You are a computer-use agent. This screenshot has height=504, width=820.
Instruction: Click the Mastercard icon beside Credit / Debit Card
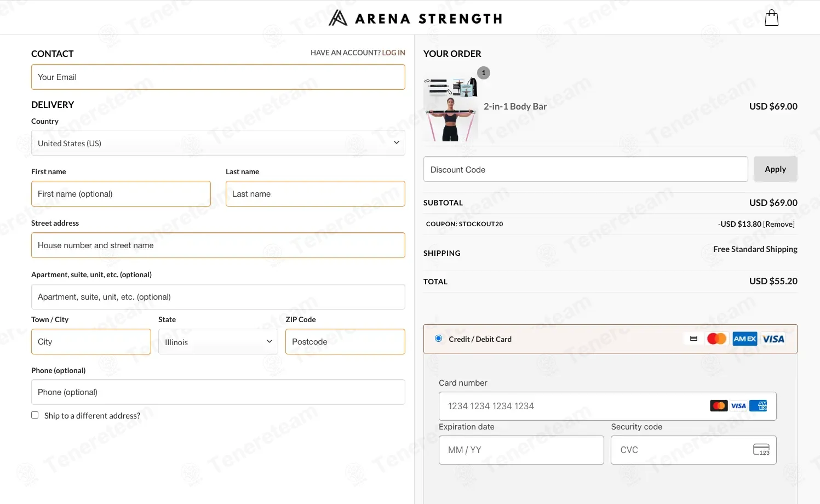click(x=716, y=339)
